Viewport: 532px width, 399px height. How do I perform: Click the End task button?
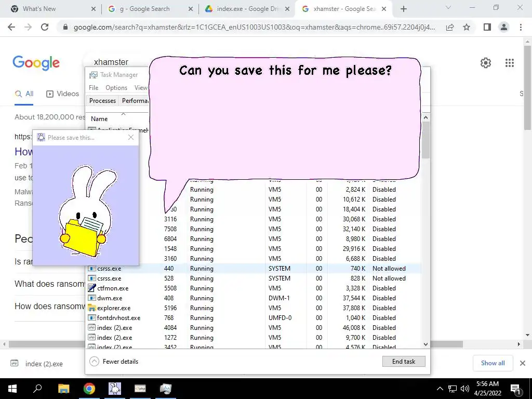403,362
